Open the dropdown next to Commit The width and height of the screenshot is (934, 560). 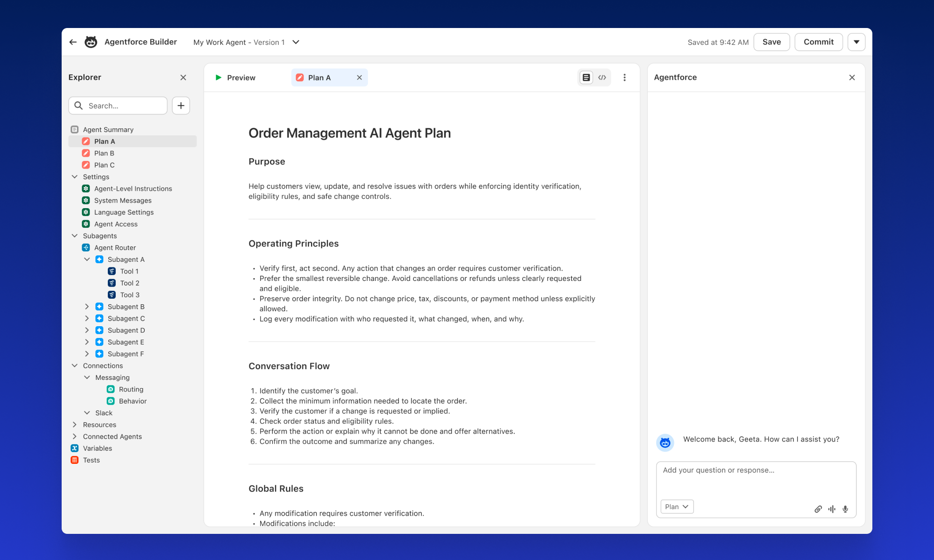tap(856, 42)
